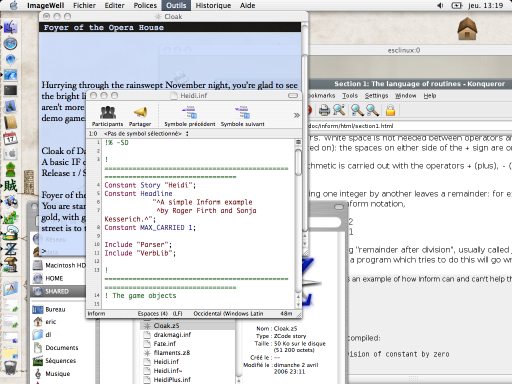512x384 pixels.
Task: Open the Window menu in Konqueror
Action: (x=406, y=96)
